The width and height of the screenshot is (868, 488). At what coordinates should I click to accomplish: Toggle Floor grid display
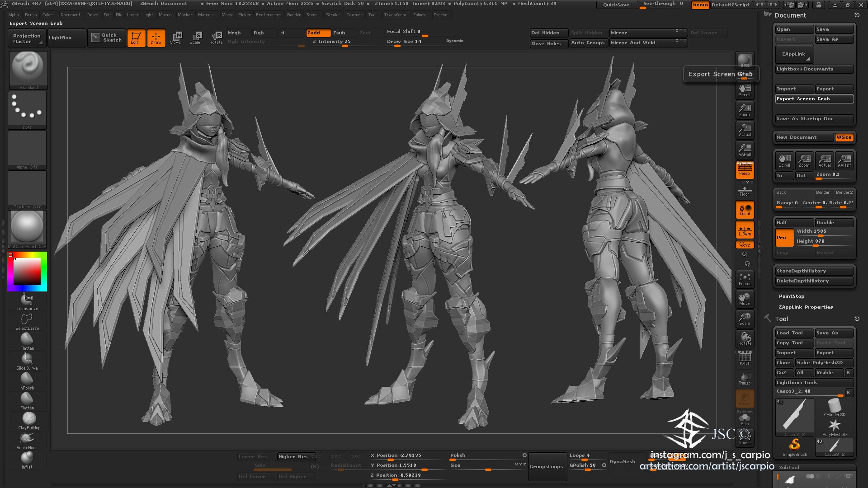tap(745, 190)
